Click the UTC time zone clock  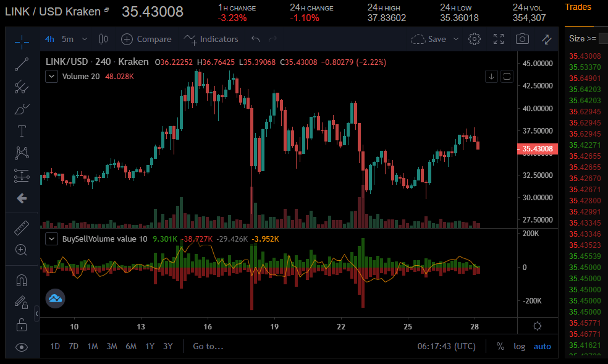click(x=446, y=346)
